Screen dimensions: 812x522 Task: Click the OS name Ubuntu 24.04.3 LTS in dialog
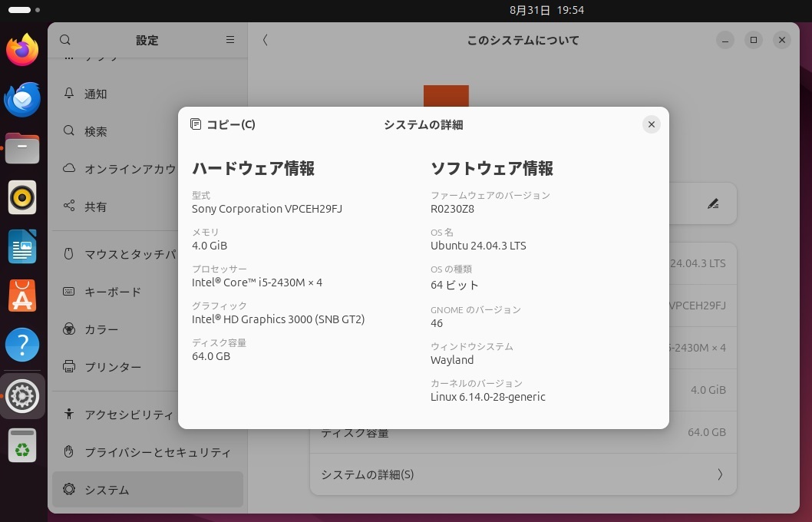[478, 246]
